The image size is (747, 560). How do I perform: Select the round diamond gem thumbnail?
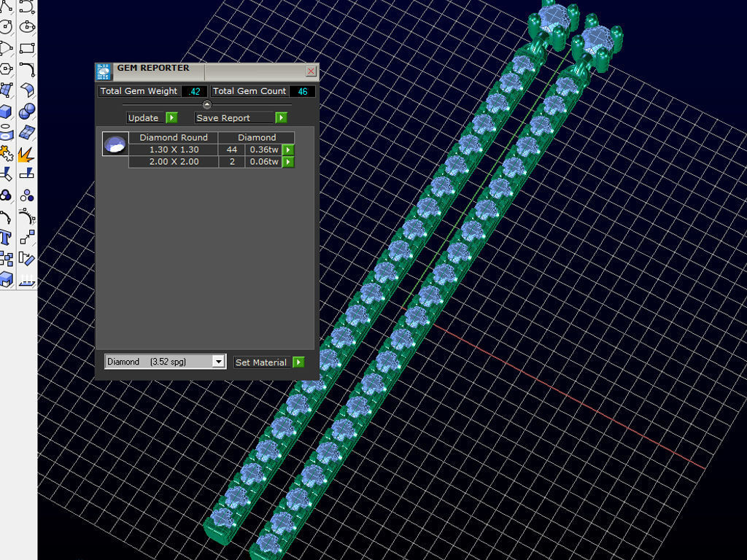coord(115,144)
